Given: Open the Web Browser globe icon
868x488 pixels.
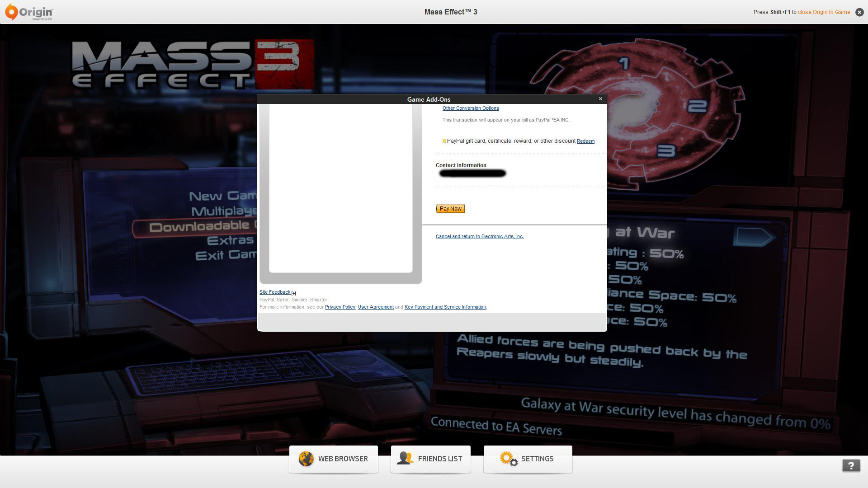Looking at the screenshot, I should (x=306, y=459).
